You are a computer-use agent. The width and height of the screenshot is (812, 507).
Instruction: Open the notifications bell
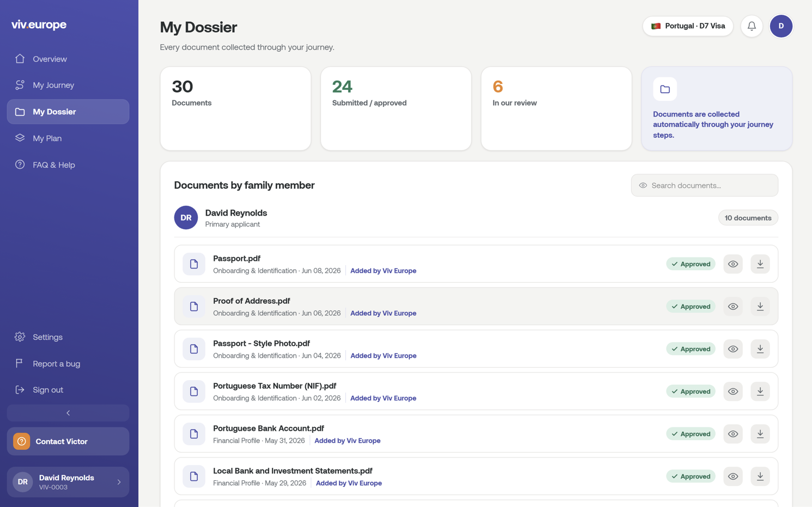(752, 26)
